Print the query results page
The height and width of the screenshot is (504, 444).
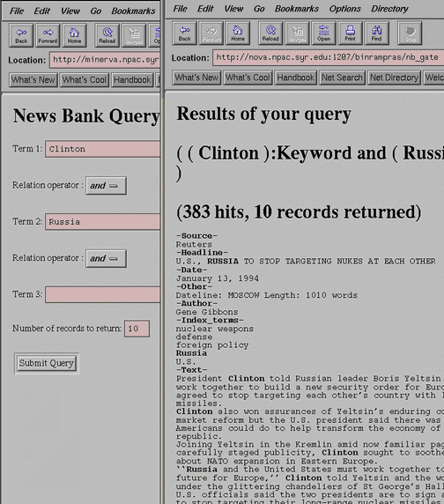coord(351,33)
